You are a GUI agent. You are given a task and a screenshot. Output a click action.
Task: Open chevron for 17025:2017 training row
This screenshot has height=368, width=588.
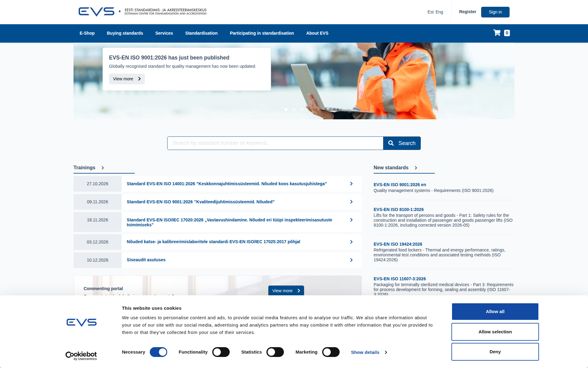coord(351,242)
